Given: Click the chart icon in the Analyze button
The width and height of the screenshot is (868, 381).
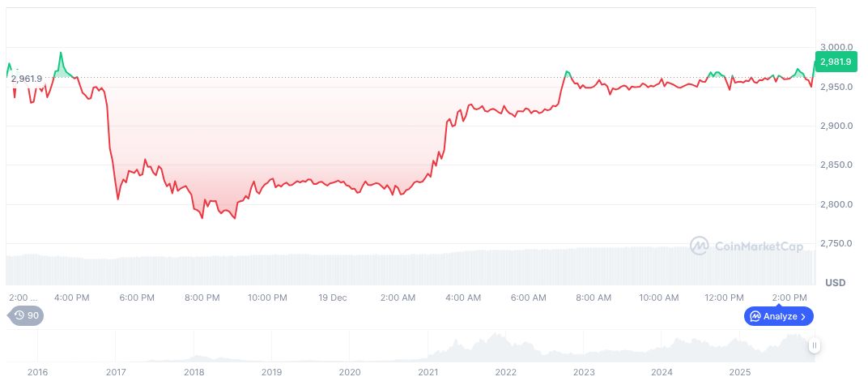Looking at the screenshot, I should click(x=755, y=316).
